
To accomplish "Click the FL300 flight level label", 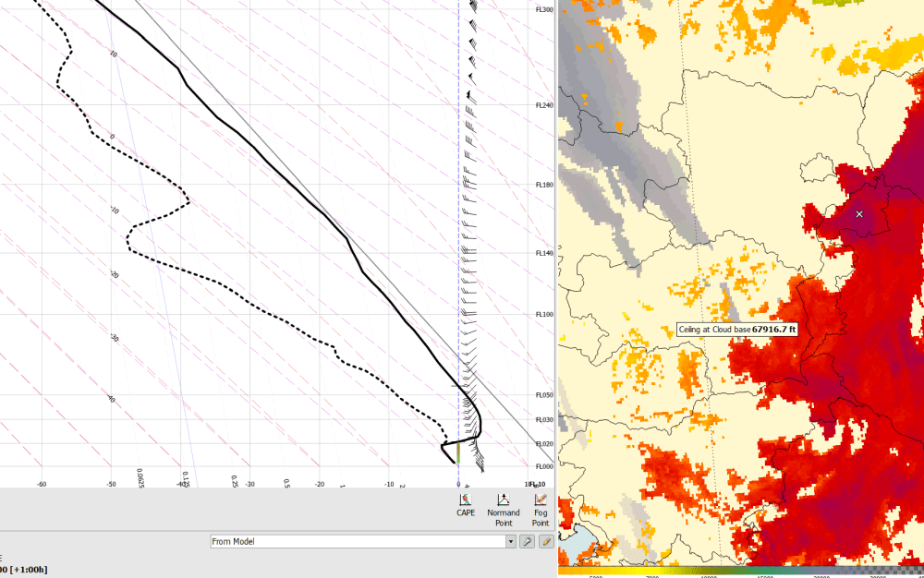I will coord(544,9).
